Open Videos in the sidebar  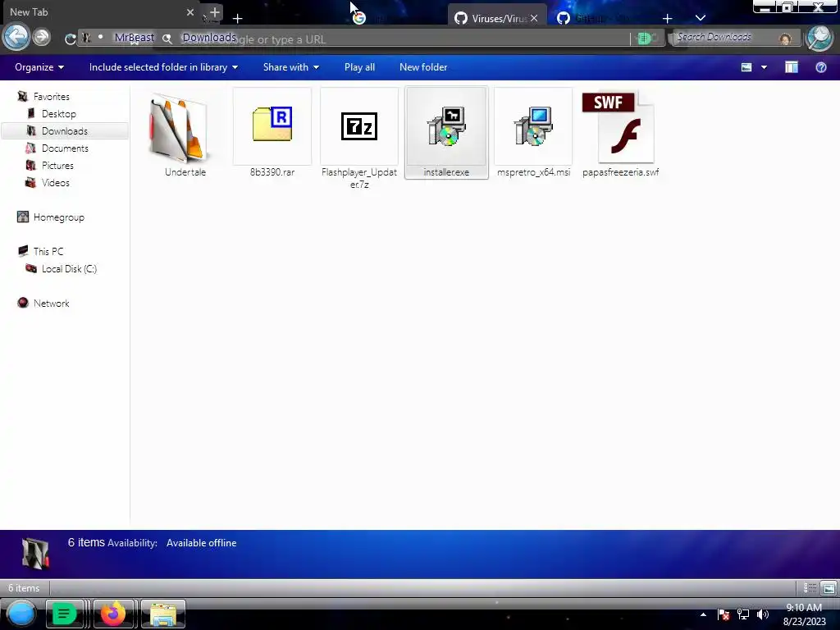point(55,183)
